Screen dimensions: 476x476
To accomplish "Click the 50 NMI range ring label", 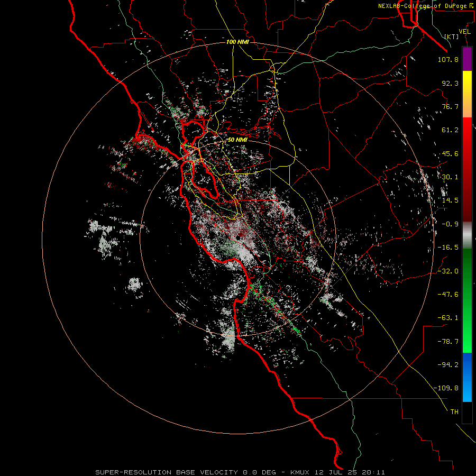I will coord(237,140).
